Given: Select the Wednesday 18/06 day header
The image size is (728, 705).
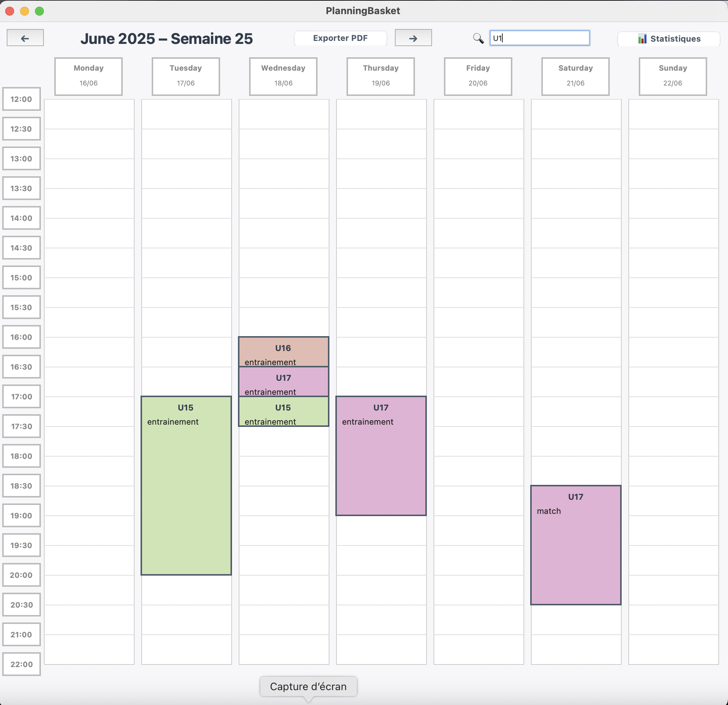Looking at the screenshot, I should [x=283, y=76].
